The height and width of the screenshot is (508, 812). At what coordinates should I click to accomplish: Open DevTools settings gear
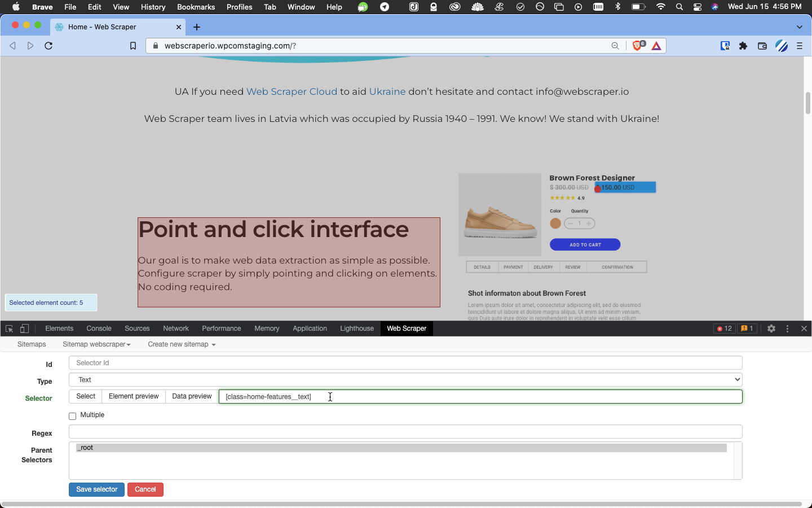click(x=771, y=329)
